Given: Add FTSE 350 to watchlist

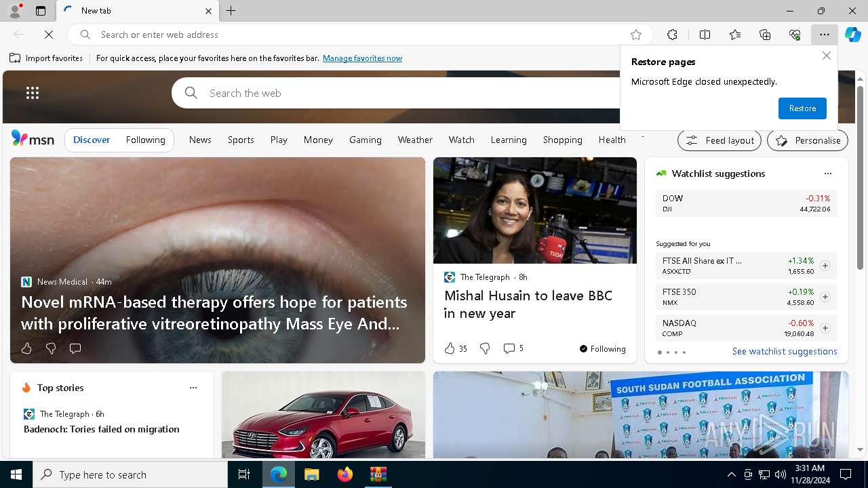Looking at the screenshot, I should (x=825, y=297).
